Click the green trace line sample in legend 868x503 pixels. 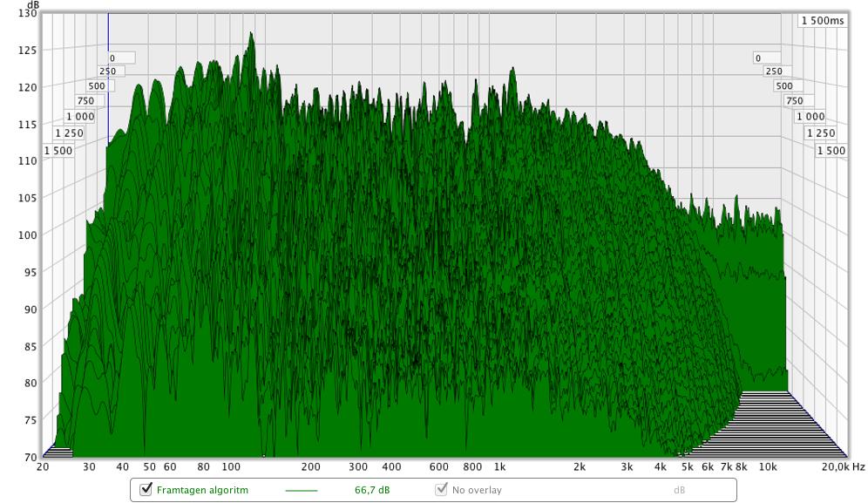[x=302, y=491]
